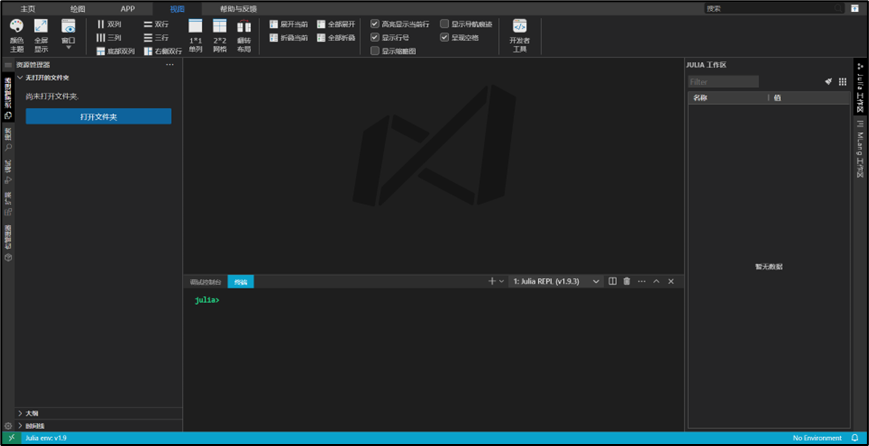Open the settings gear in sidebar
The height and width of the screenshot is (446, 869).
[x=8, y=426]
